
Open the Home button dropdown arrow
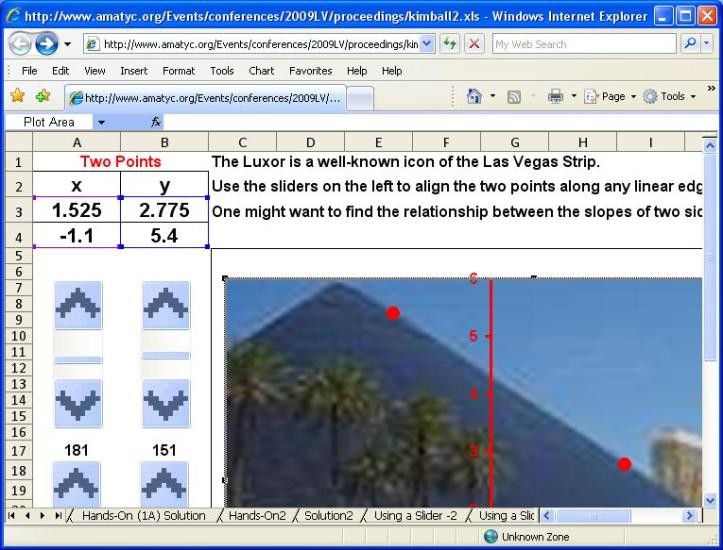click(x=492, y=96)
